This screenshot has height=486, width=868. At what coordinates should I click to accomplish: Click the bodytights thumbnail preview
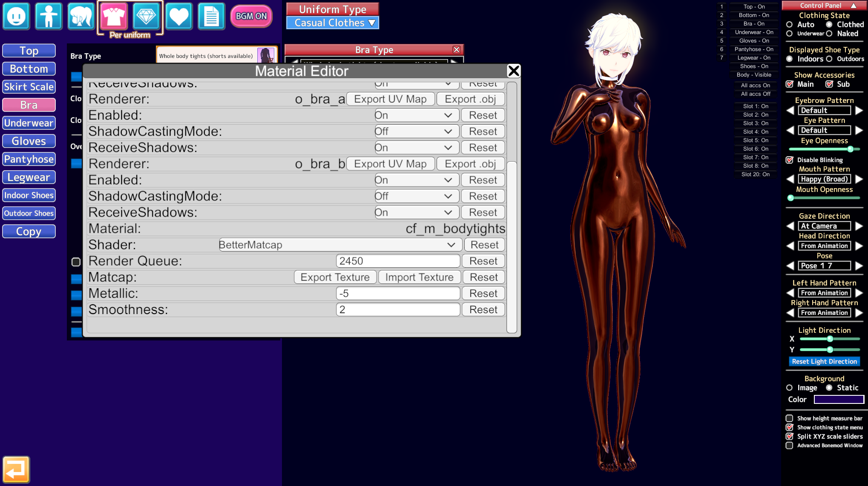pyautogui.click(x=266, y=55)
